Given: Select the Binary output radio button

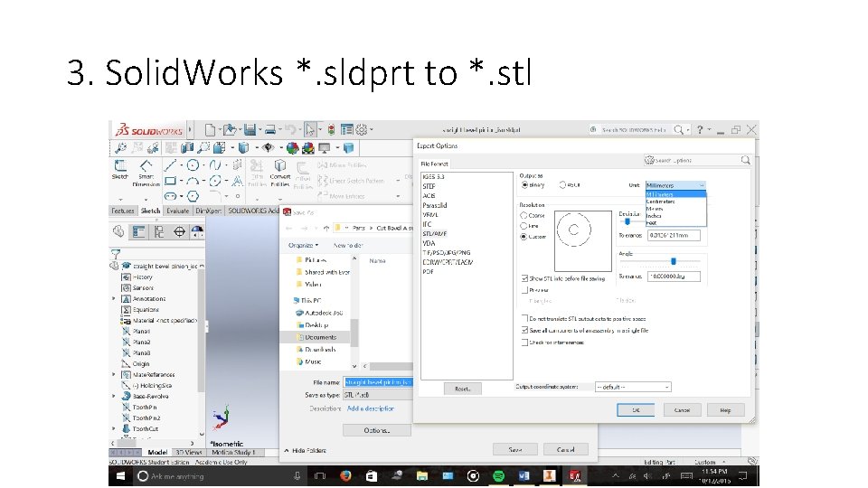Looking at the screenshot, I should click(524, 185).
